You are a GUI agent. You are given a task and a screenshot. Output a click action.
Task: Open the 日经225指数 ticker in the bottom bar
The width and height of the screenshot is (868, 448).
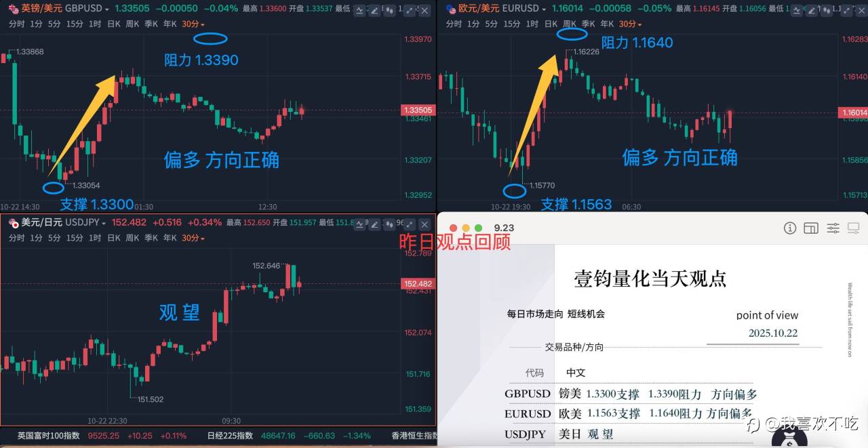tap(230, 436)
